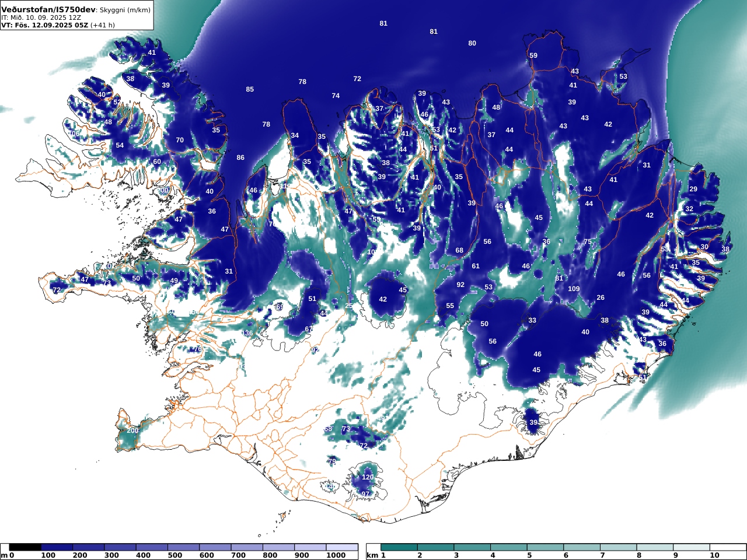747x560 pixels.
Task: Click the dark teal 1–2 km legend swatch
Action: coord(399,547)
